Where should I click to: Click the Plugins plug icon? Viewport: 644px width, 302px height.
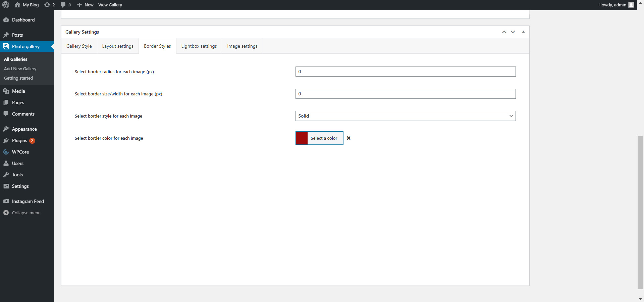(6, 140)
